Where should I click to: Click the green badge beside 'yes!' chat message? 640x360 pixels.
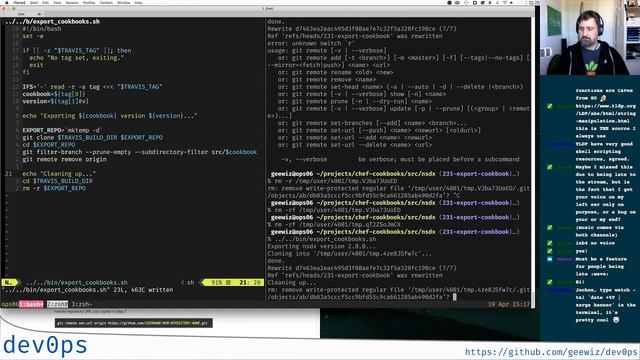(x=550, y=251)
